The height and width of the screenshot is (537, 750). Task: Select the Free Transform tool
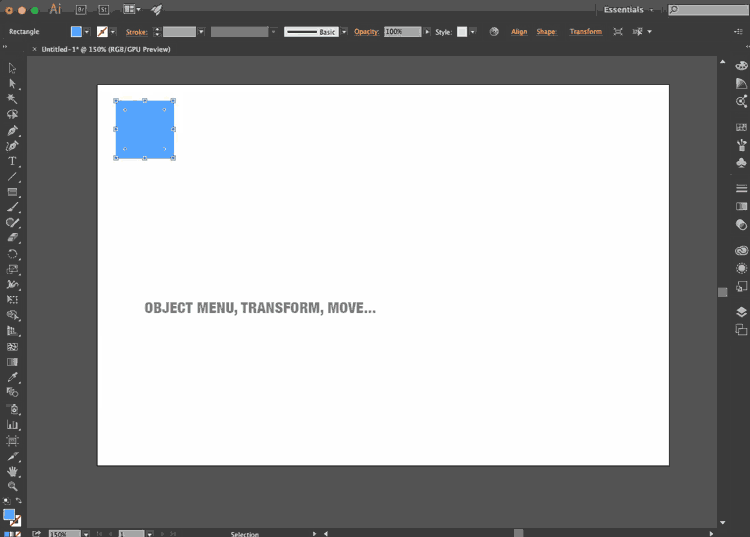tap(12, 300)
